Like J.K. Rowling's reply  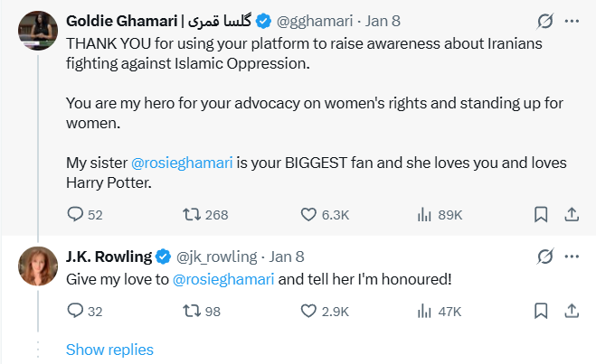click(308, 311)
